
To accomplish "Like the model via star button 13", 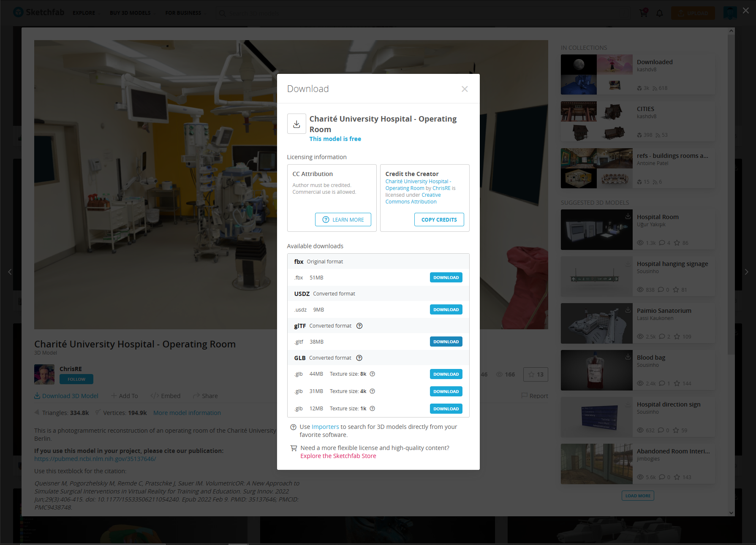I will [x=536, y=374].
